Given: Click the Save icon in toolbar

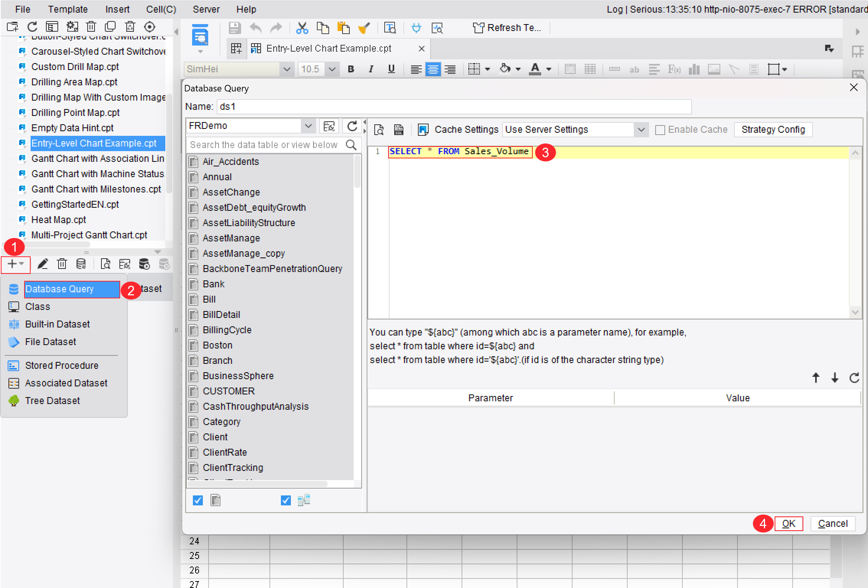Looking at the screenshot, I should point(235,28).
